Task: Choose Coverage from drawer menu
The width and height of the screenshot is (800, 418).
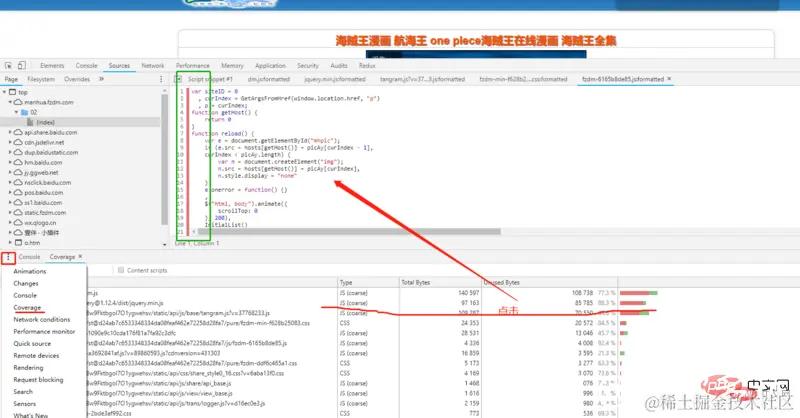Action: tap(27, 307)
